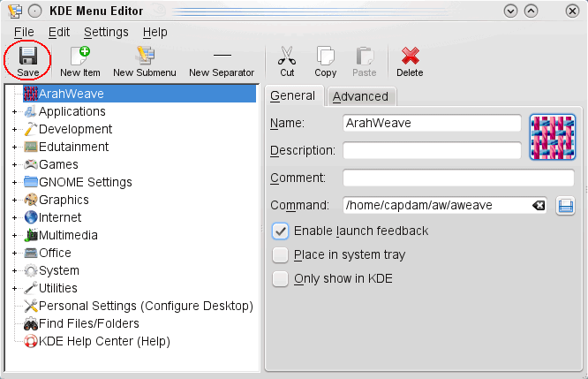Image resolution: width=588 pixels, height=379 pixels.
Task: Click the Internet globe icon
Action: [x=31, y=217]
